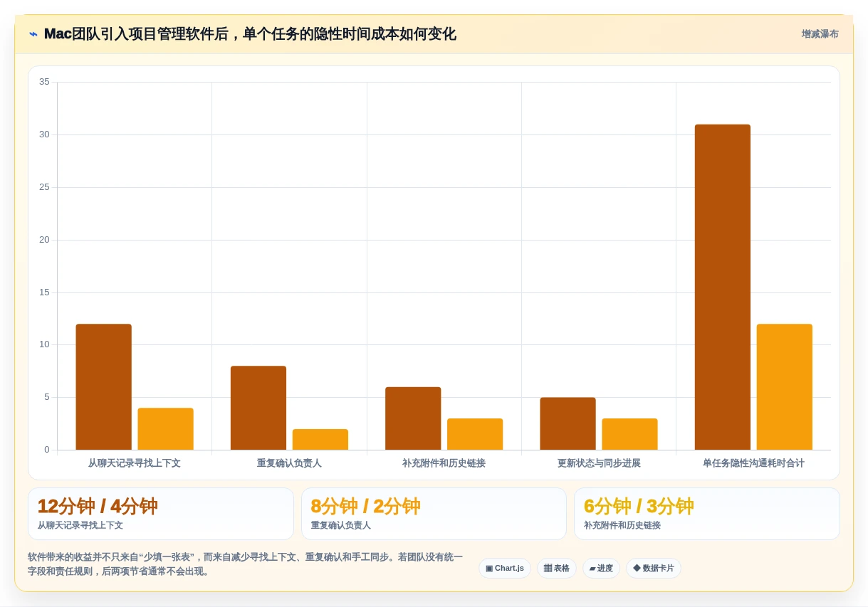Click the orange bar for 更新状态与同步进展
The width and height of the screenshot is (868, 607).
[x=629, y=434]
